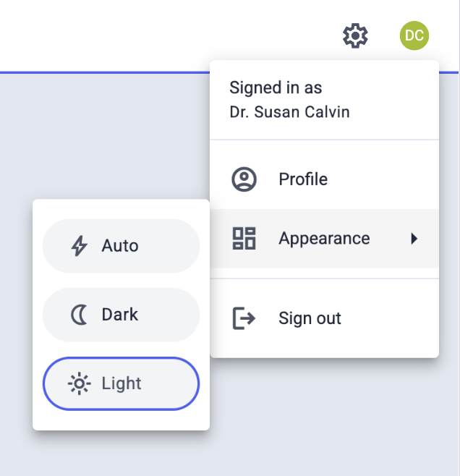Open the Appearance menu item
460x476 pixels.
coord(324,238)
